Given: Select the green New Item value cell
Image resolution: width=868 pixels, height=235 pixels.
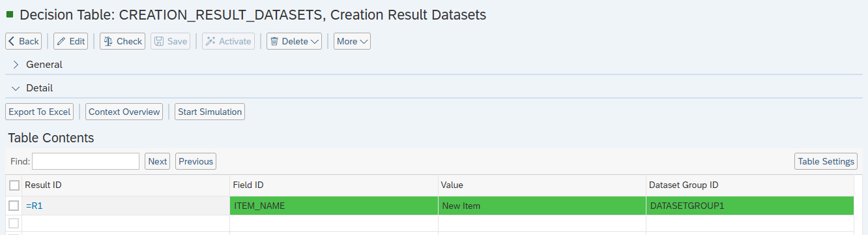Looking at the screenshot, I should pyautogui.click(x=542, y=206).
